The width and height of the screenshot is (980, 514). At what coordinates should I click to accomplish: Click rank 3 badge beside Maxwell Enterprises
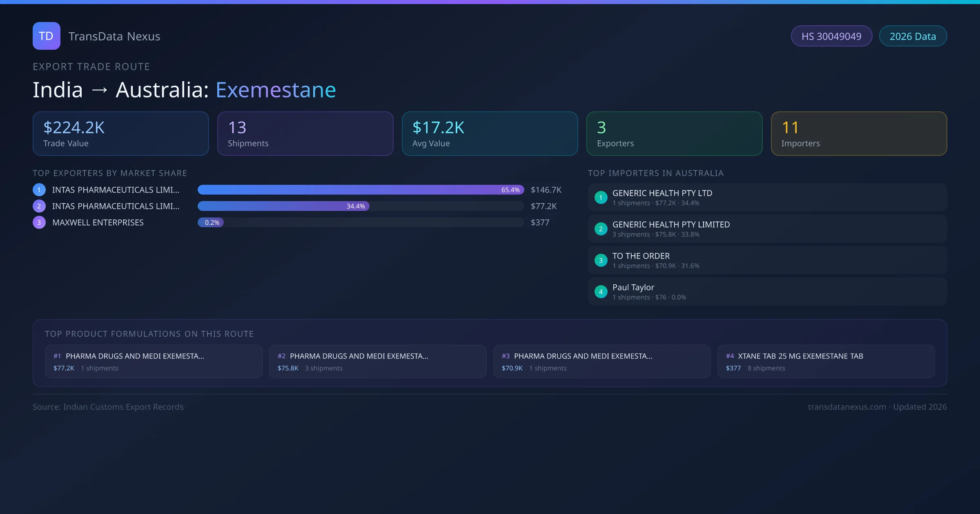tap(39, 222)
